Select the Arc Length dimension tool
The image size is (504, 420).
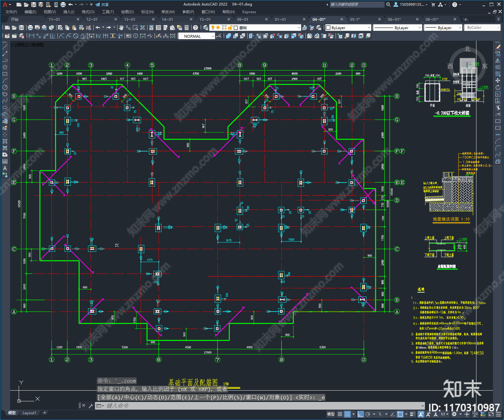pos(45,36)
